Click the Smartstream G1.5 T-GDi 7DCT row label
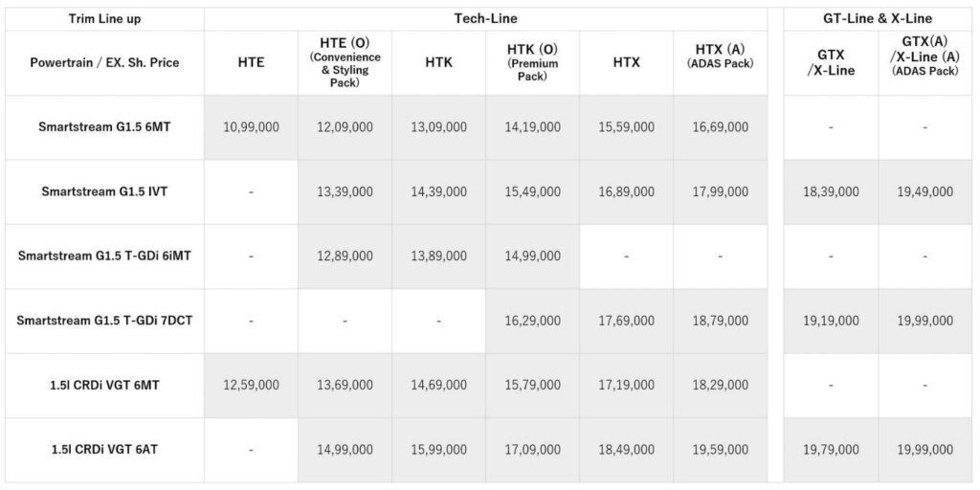This screenshot has width=980, height=490. (104, 320)
